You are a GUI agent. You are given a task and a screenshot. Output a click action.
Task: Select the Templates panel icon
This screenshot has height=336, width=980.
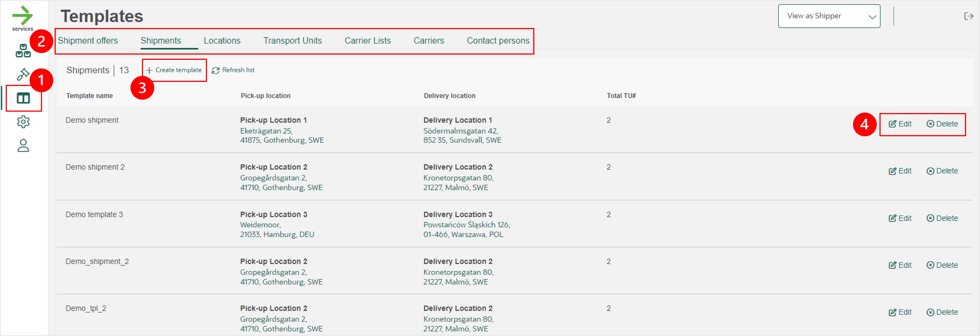click(x=23, y=98)
